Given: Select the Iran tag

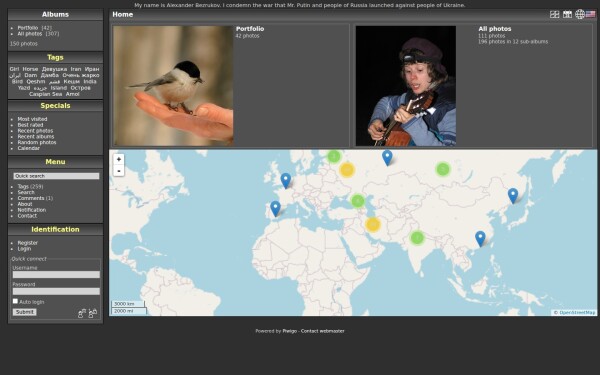Looking at the screenshot, I should coord(76,69).
